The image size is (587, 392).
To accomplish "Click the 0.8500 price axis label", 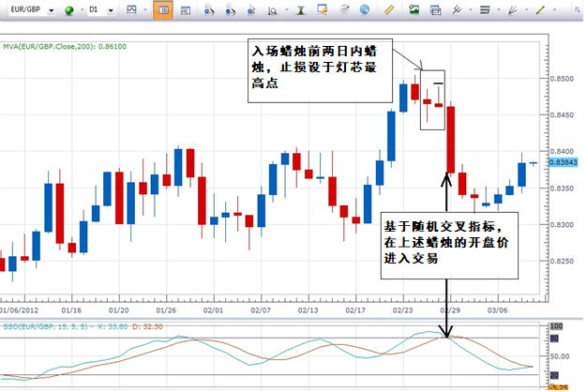I will click(x=562, y=79).
